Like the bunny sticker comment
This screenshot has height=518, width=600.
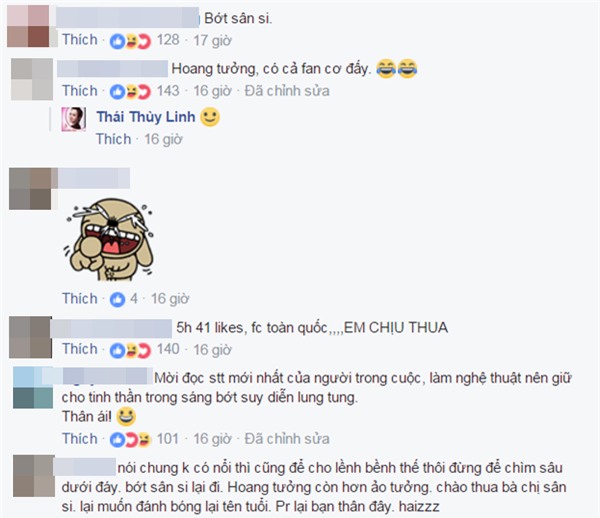80,299
